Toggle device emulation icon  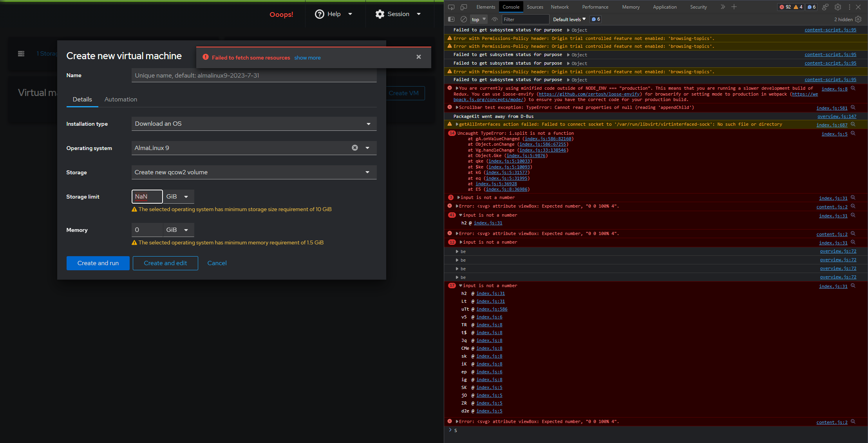(464, 7)
